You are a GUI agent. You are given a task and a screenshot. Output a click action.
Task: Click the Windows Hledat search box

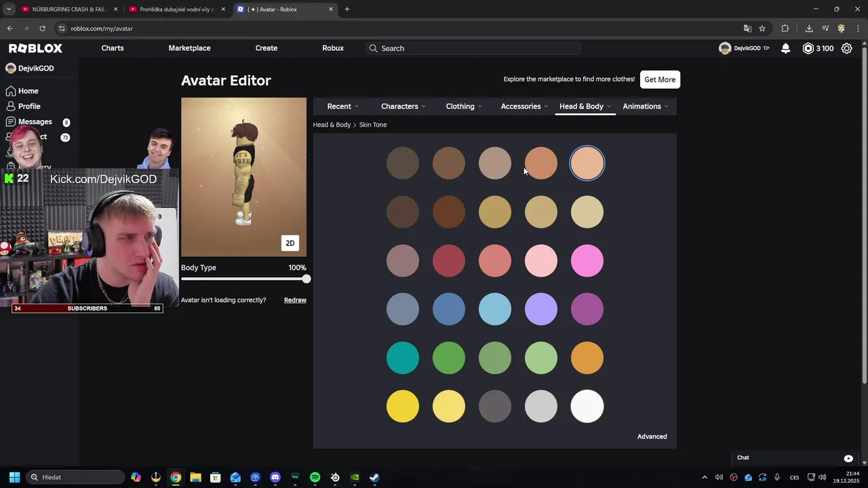(75, 477)
